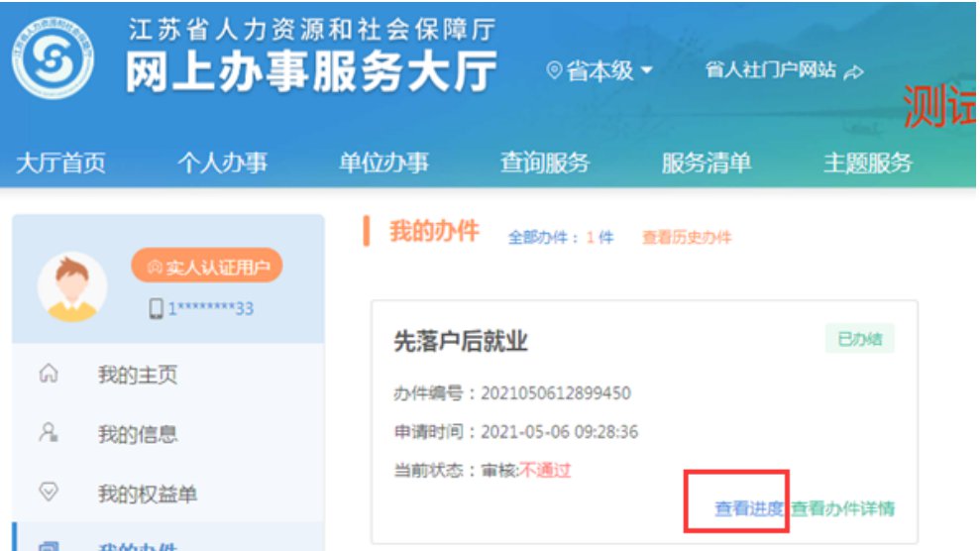The height and width of the screenshot is (551, 980).
Task: Click the user avatar picture
Action: pyautogui.click(x=72, y=286)
